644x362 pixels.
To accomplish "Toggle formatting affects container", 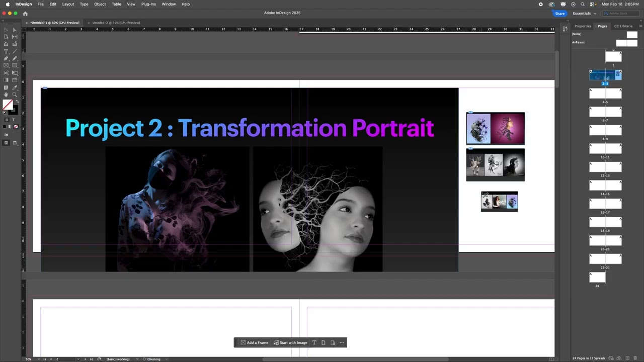I will pyautogui.click(x=7, y=120).
